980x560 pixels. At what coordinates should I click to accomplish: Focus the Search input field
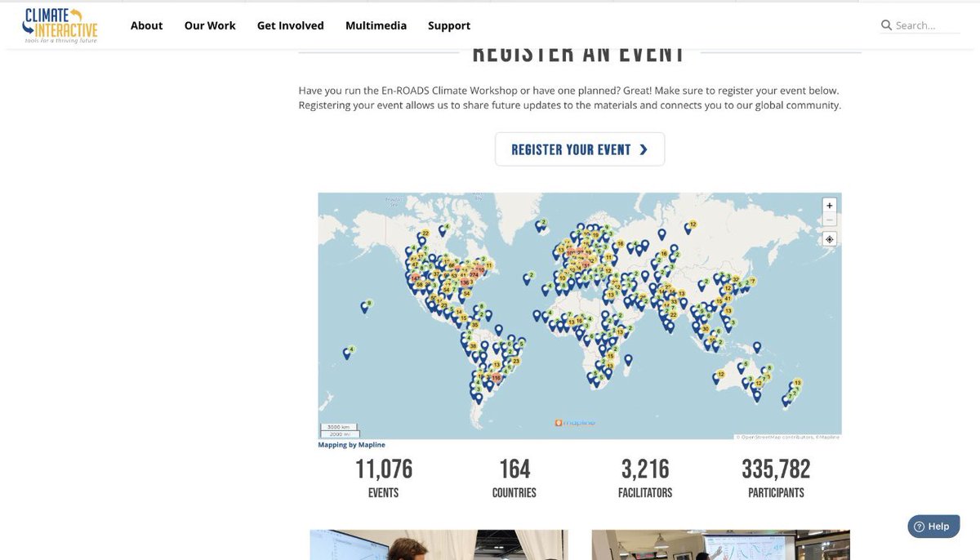click(x=927, y=25)
